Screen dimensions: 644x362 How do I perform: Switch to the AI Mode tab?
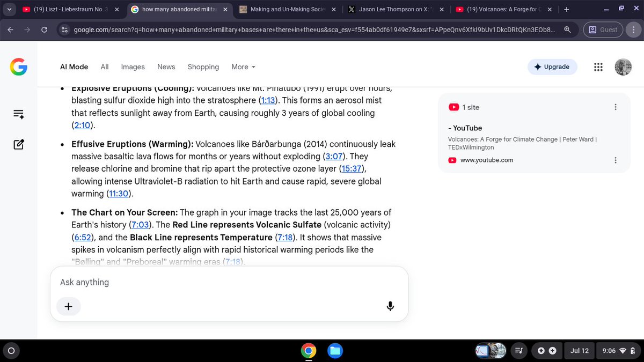74,67
